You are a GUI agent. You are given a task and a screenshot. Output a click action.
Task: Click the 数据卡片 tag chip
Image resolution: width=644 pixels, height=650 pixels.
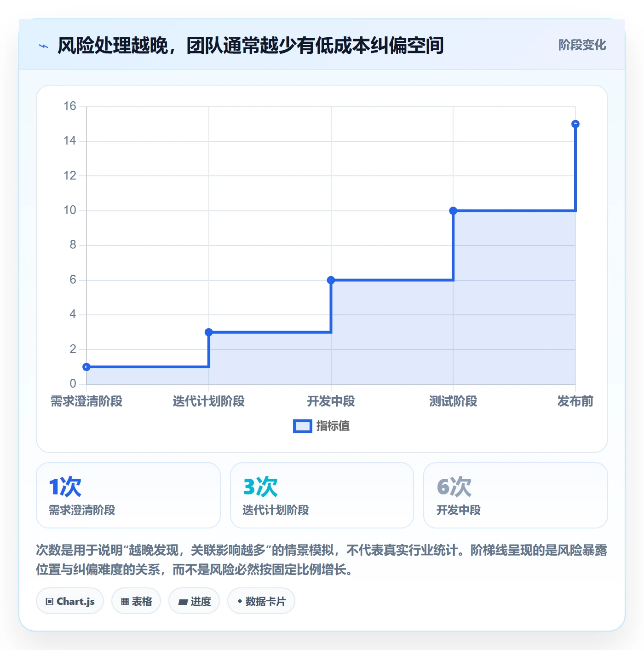(261, 601)
